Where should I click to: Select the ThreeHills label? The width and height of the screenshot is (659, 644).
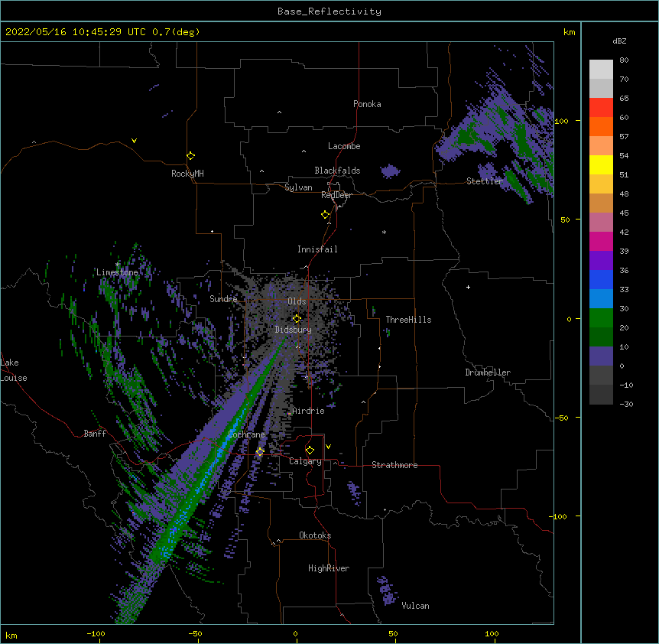pos(408,320)
